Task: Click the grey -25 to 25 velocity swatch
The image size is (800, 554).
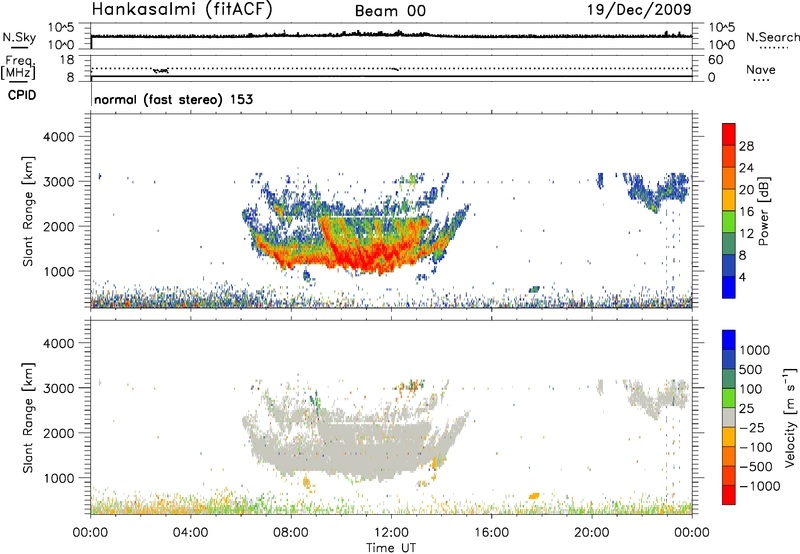Action: (x=729, y=418)
